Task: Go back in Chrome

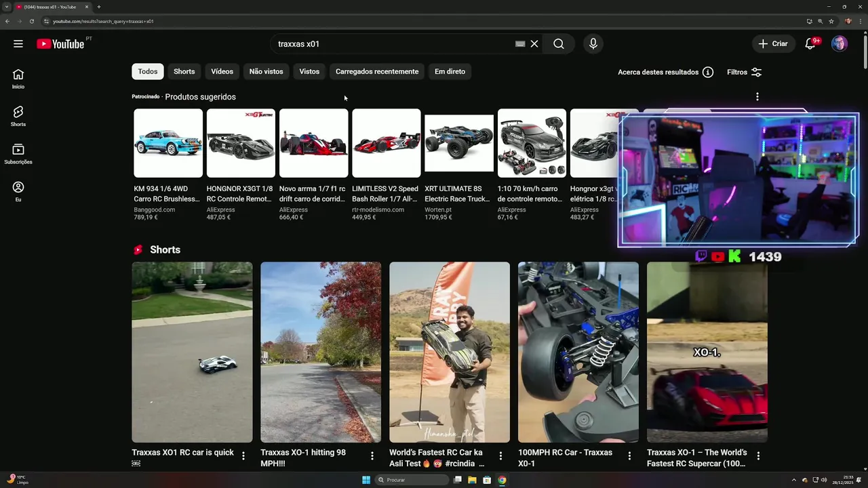Action: (x=7, y=21)
